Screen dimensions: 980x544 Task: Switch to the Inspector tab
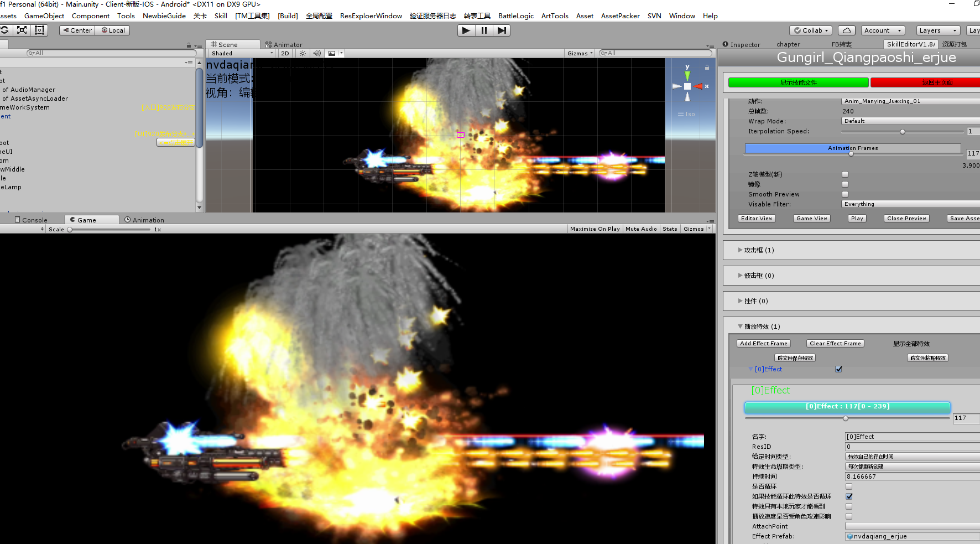click(x=742, y=44)
